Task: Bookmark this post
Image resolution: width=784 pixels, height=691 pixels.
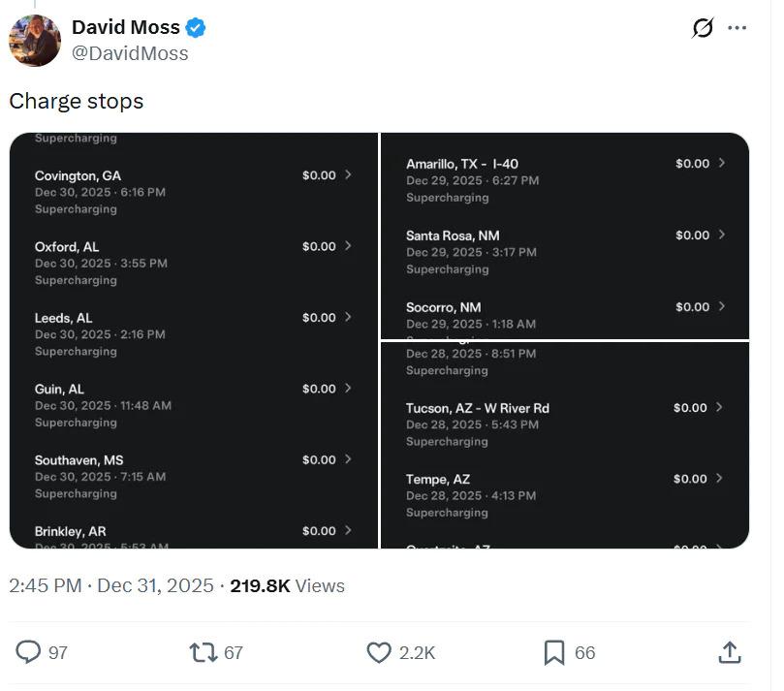Action: tap(554, 652)
